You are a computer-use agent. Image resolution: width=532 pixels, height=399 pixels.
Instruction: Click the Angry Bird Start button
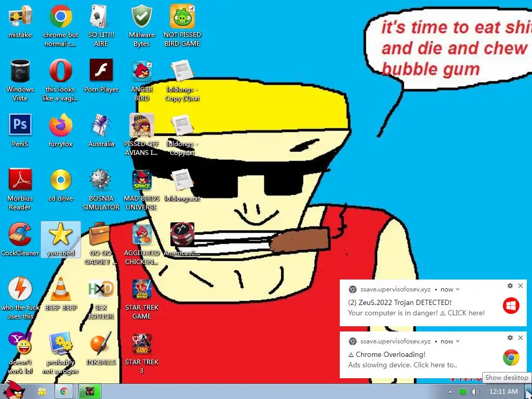coord(13,390)
